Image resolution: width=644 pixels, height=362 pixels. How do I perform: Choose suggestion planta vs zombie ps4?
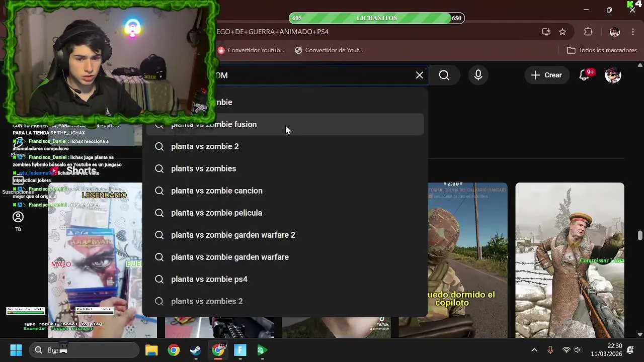coord(285,279)
